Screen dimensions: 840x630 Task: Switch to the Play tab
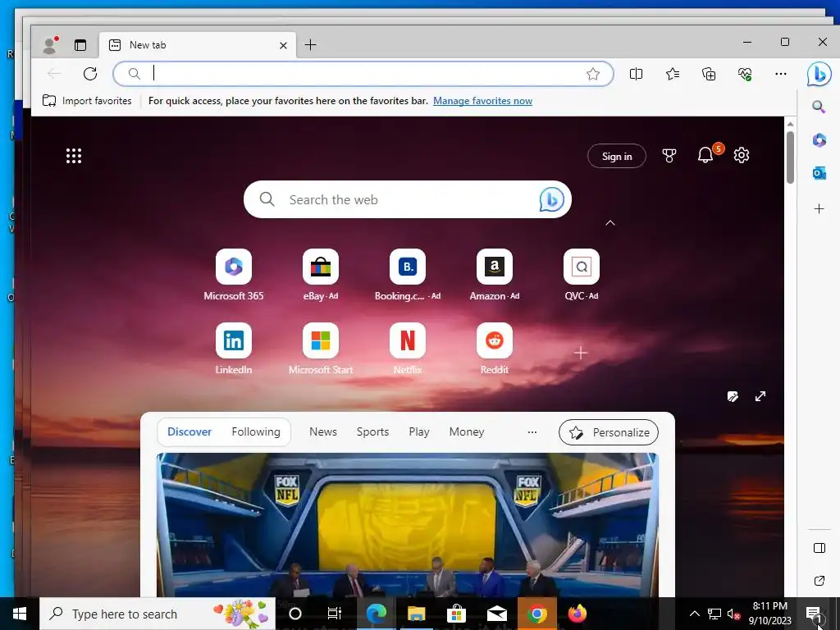(x=419, y=431)
